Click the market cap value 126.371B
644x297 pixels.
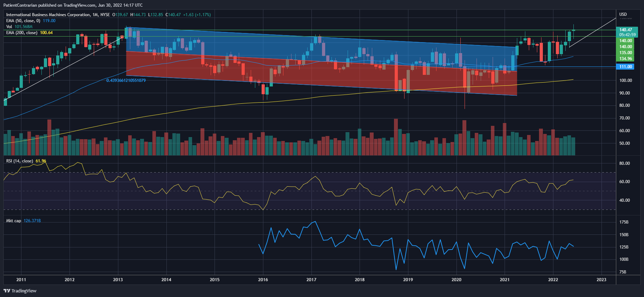coord(32,221)
